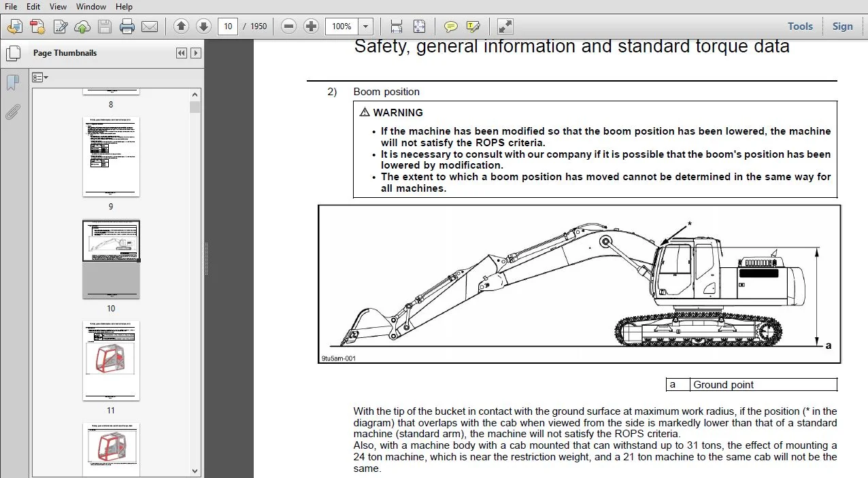The width and height of the screenshot is (868, 478).
Task: Click the Print icon
Action: coord(127,27)
